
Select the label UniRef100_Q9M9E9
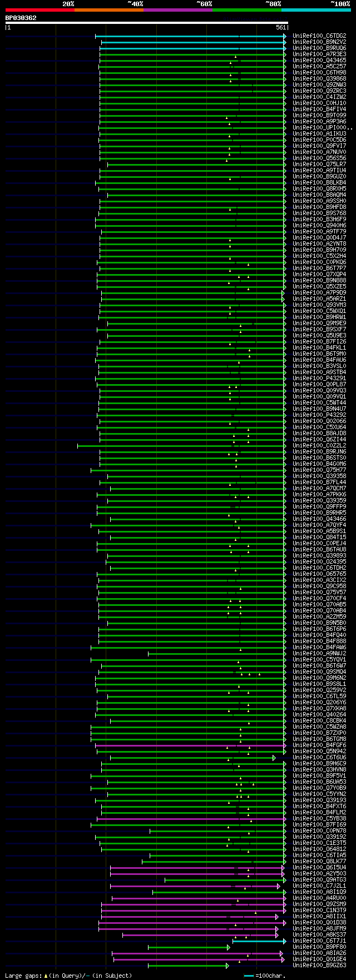click(x=319, y=323)
